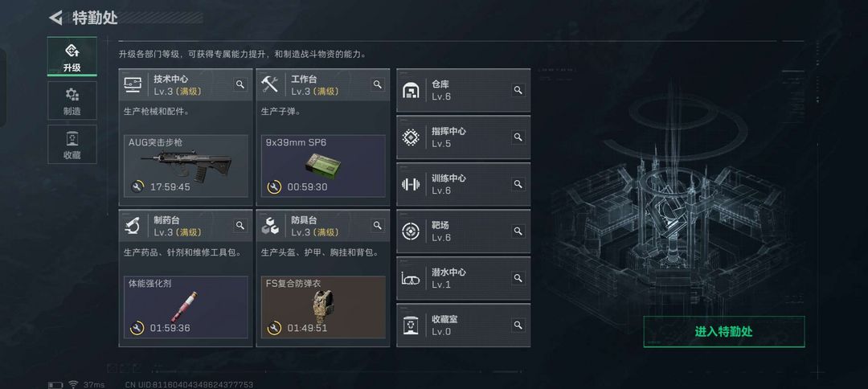Click 进入特勤处 button
The width and height of the screenshot is (868, 389).
(x=724, y=331)
